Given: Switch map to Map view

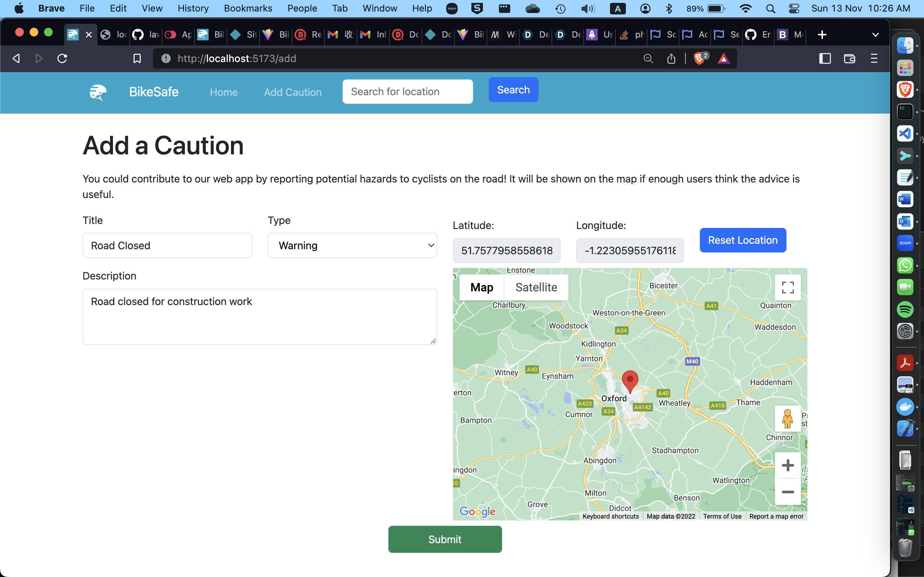Looking at the screenshot, I should click(x=481, y=287).
